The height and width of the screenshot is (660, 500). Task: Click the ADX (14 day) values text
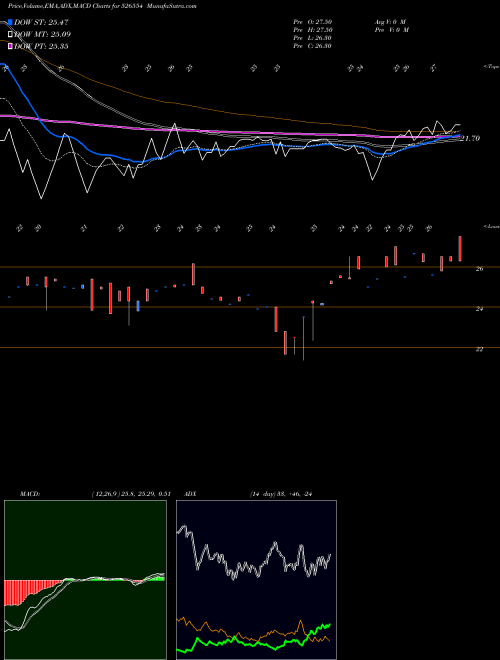(281, 494)
